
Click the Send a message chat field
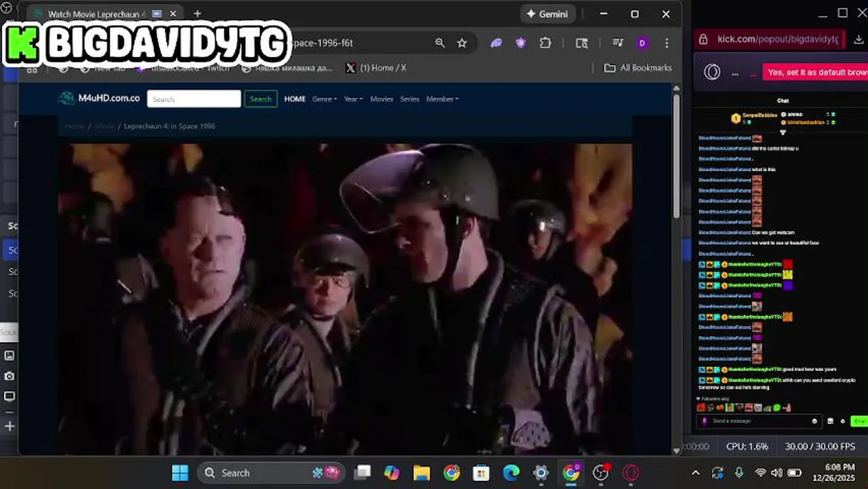[759, 421]
